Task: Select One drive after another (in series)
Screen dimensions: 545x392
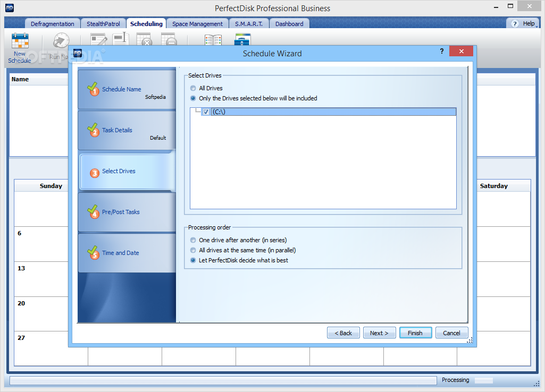Action: click(x=193, y=240)
